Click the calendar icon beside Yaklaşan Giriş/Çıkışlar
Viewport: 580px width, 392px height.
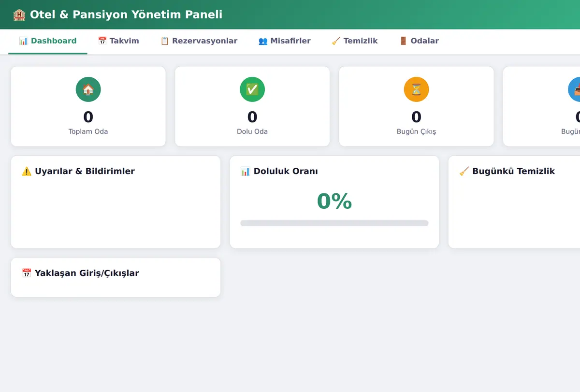(27, 273)
